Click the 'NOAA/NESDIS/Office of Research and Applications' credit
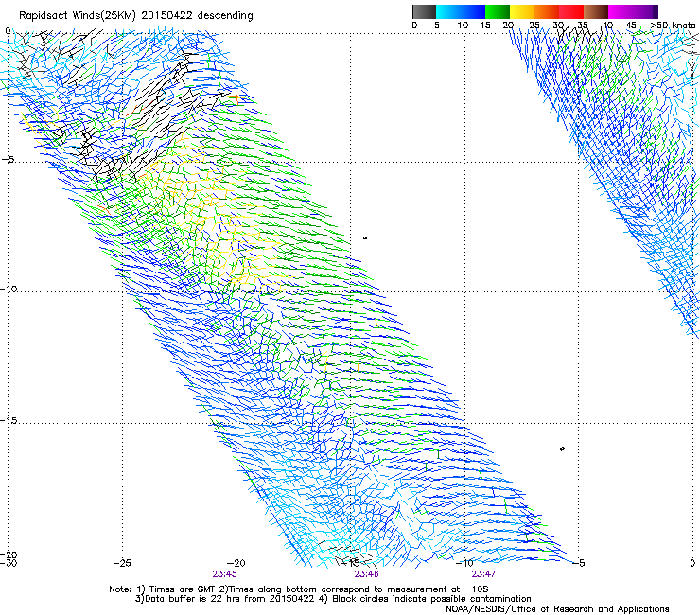 [557, 609]
